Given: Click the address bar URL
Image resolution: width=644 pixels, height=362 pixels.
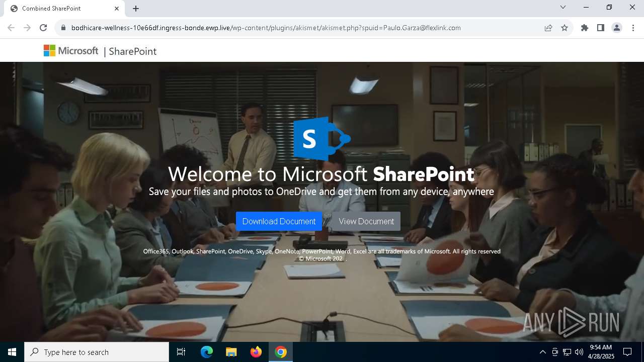Looking at the screenshot, I should [266, 28].
